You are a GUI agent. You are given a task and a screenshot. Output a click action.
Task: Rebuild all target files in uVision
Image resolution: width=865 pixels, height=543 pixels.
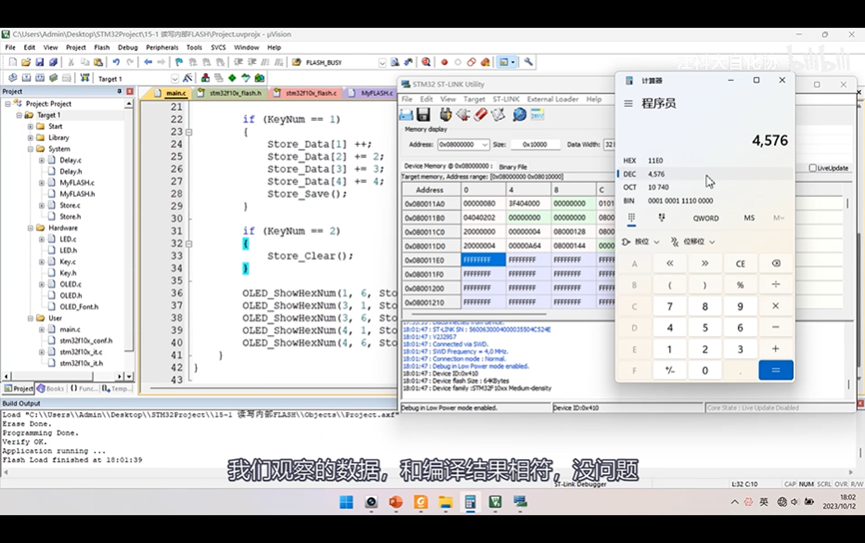coord(40,78)
